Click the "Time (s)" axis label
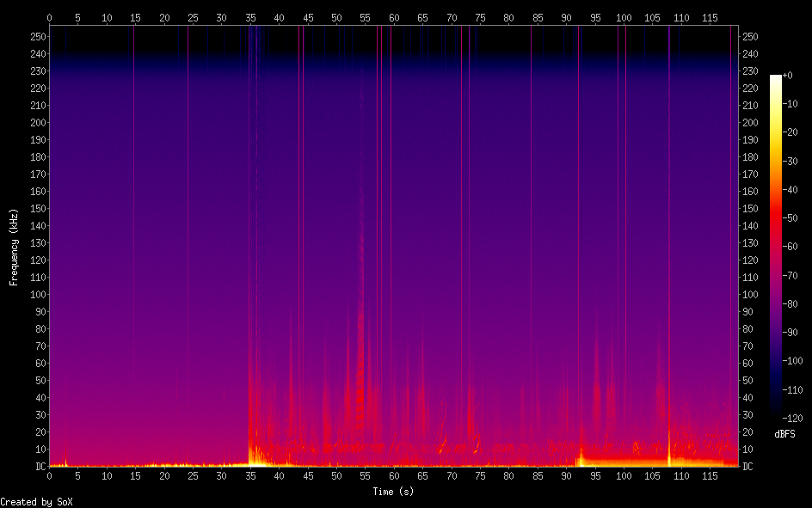The width and height of the screenshot is (812, 508). pos(392,492)
